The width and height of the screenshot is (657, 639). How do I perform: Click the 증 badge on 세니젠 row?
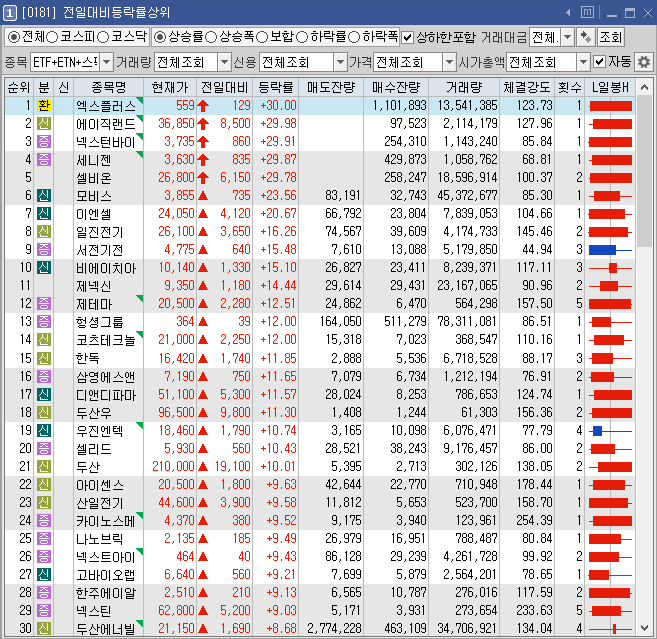click(x=44, y=160)
